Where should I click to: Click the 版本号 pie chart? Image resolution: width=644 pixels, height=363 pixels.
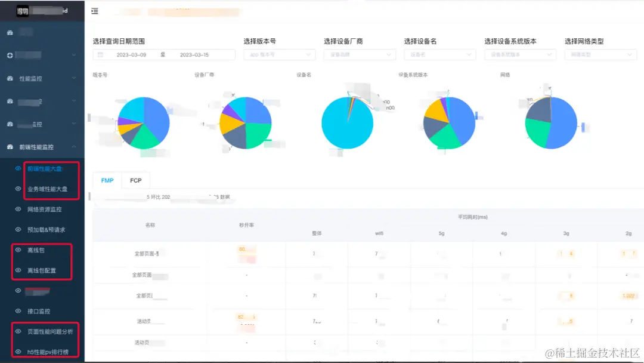144,123
